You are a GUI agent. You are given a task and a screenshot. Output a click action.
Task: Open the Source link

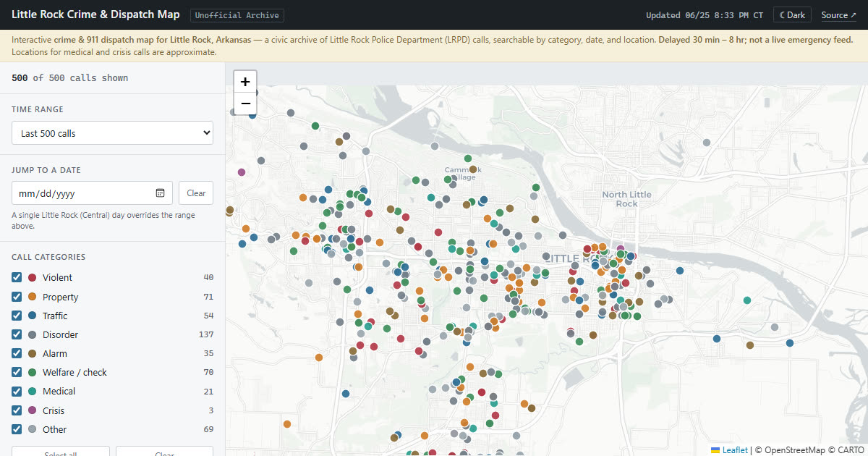[x=838, y=15]
